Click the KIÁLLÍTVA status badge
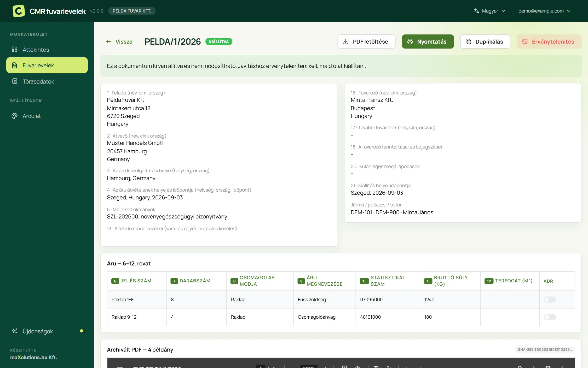Image resolution: width=588 pixels, height=368 pixels. point(219,41)
